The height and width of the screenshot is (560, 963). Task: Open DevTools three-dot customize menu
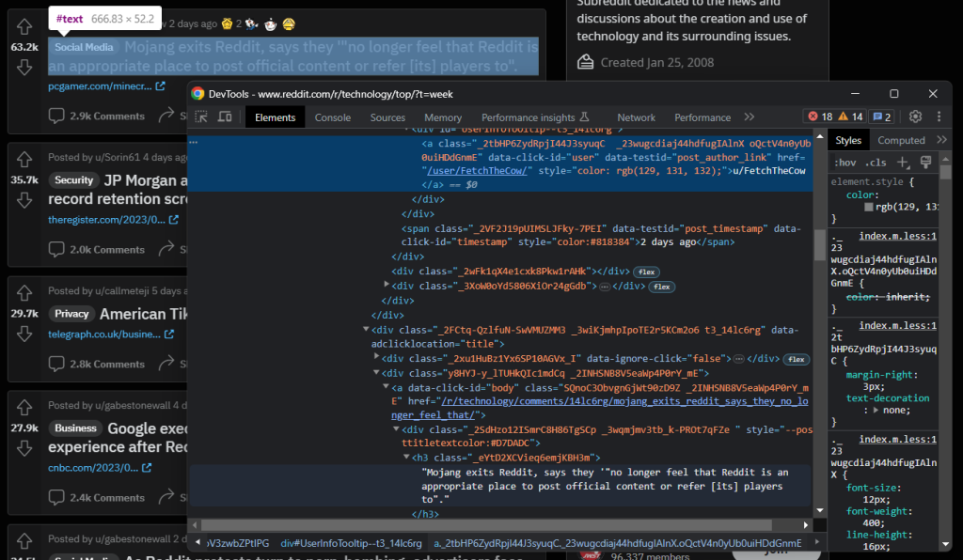pos(937,117)
